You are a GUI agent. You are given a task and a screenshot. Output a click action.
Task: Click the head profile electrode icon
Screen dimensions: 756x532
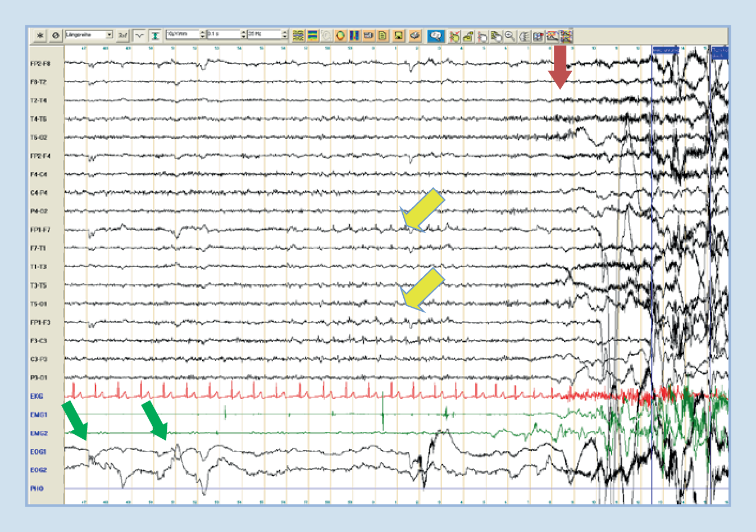point(524,37)
